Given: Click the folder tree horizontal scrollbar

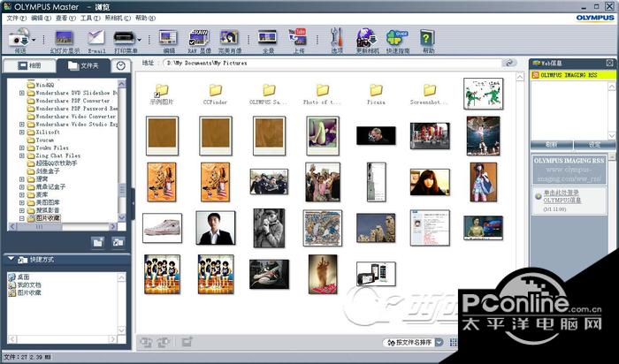Looking at the screenshot, I should pyautogui.click(x=63, y=226).
